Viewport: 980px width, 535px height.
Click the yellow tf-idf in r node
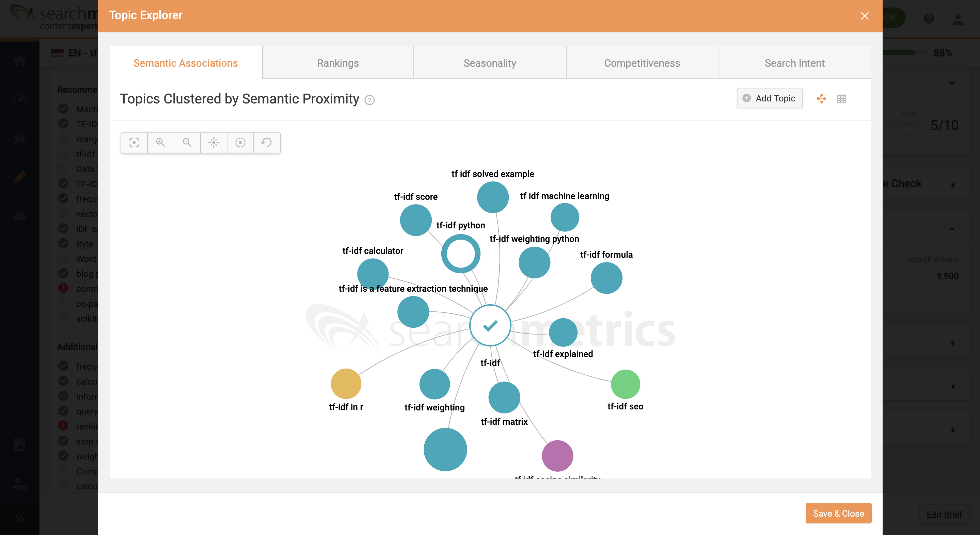point(346,384)
